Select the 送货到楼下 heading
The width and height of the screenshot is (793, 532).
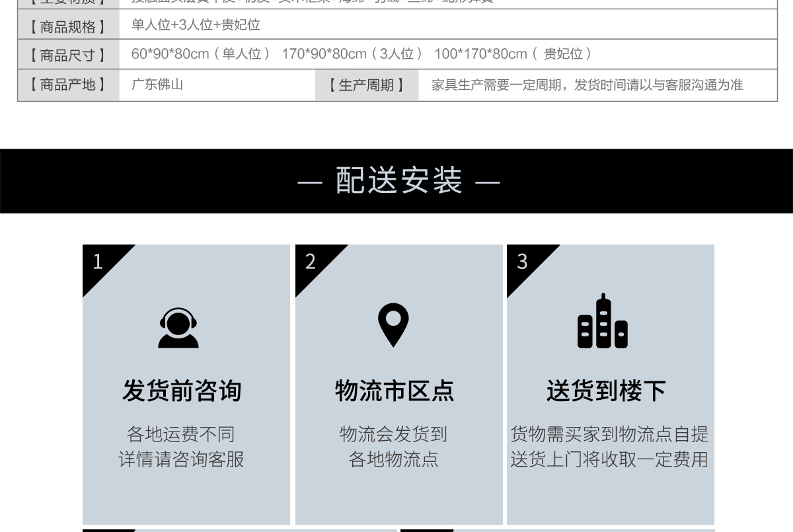point(606,391)
